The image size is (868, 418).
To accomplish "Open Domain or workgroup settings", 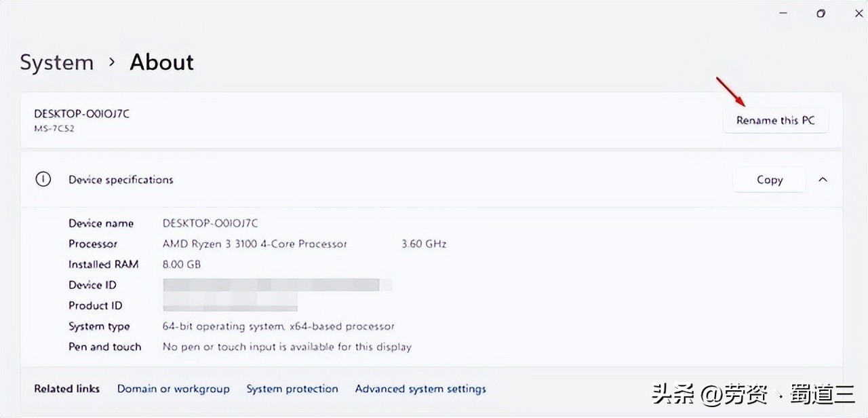I will pos(174,388).
